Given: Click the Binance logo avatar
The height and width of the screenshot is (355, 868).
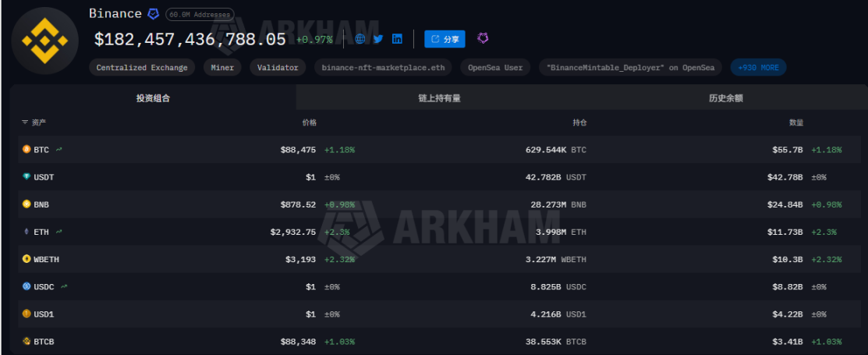Looking at the screenshot, I should click(44, 41).
